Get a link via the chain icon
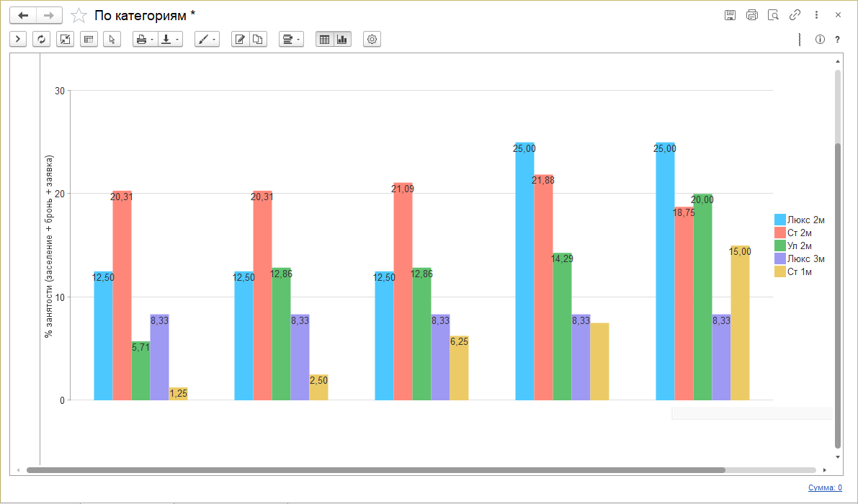 tap(795, 15)
